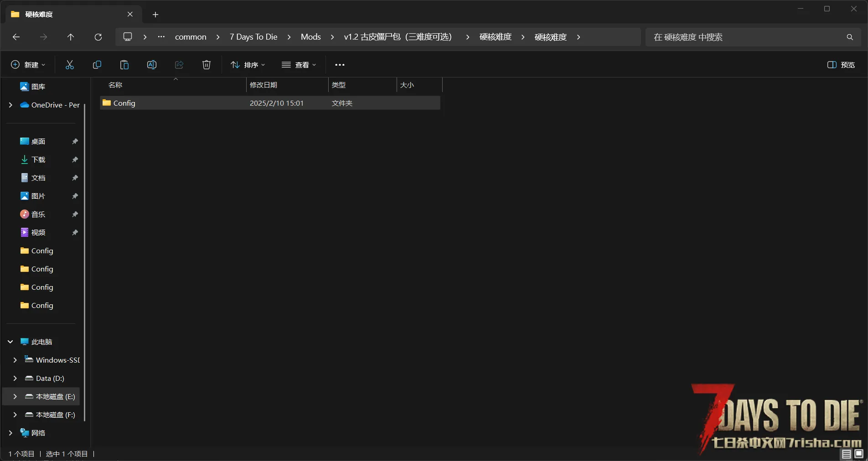Open the 排序 sort dropdown
This screenshot has height=461, width=868.
(x=248, y=65)
